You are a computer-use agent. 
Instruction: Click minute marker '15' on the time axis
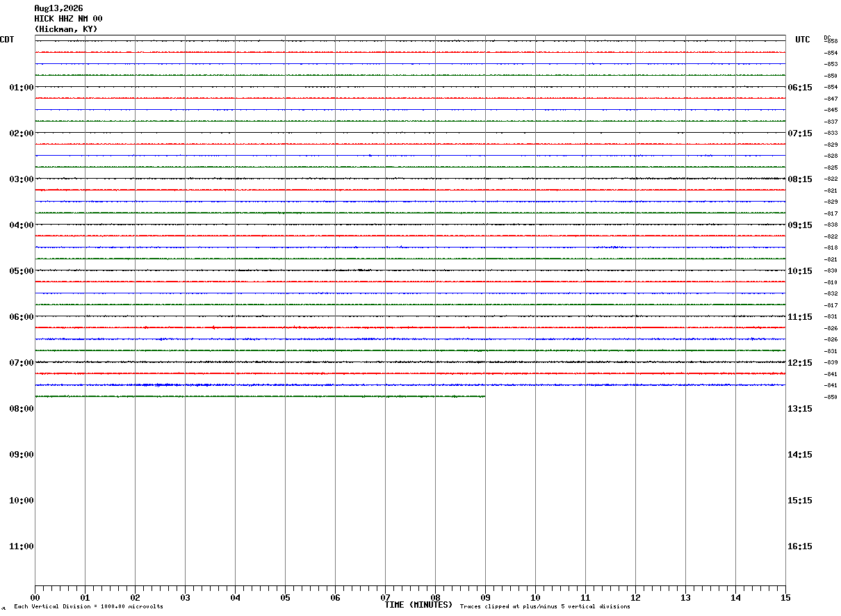(x=785, y=598)
